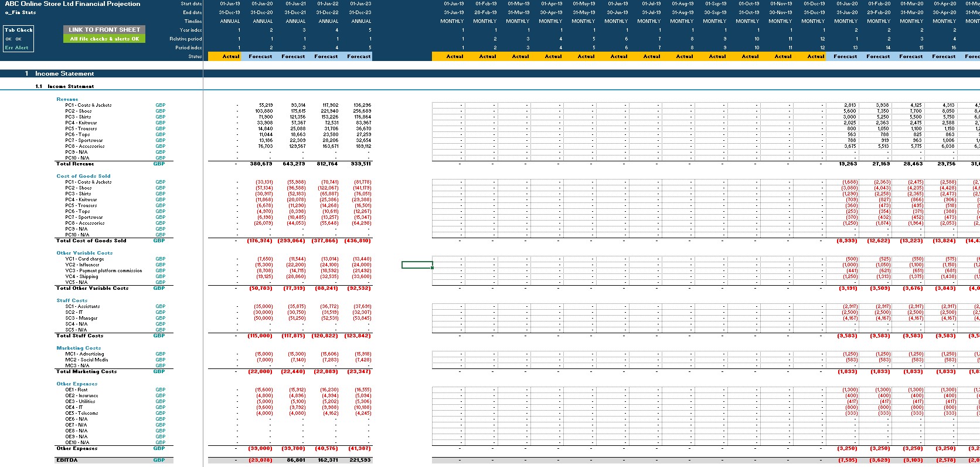Click the 'Total Marketing Costs' row label
The height and width of the screenshot is (467, 980).
86,371
